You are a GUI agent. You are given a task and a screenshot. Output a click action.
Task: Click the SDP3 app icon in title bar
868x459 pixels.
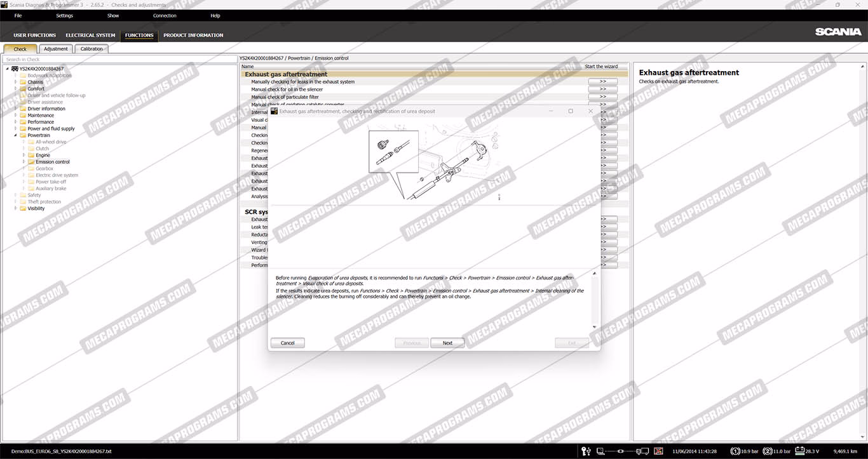point(4,4)
